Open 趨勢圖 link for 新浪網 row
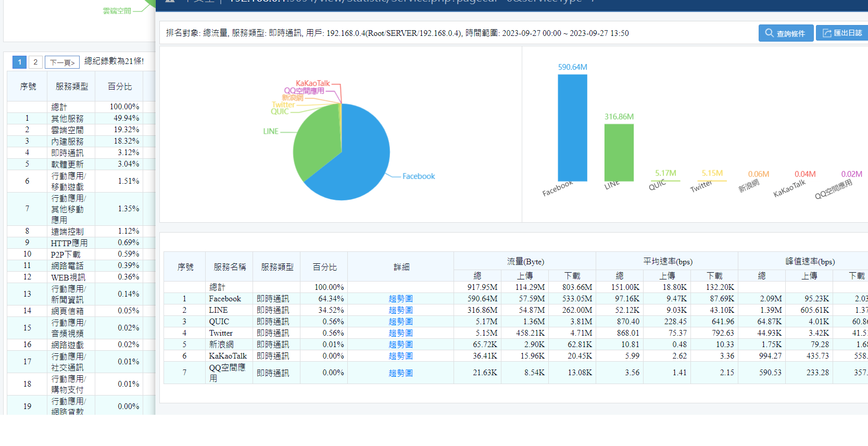Screen dimensions: 868x446 400,345
